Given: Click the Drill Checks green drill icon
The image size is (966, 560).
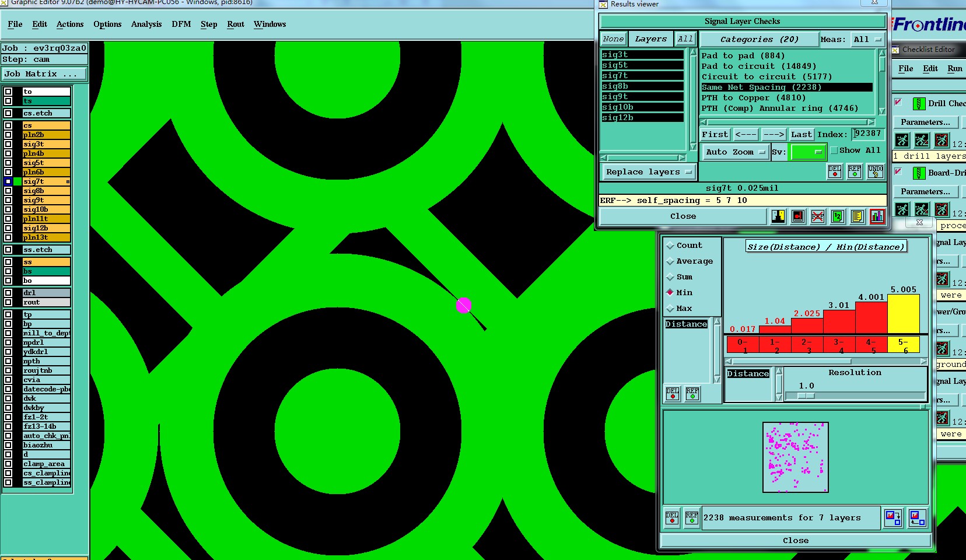Looking at the screenshot, I should [x=919, y=104].
